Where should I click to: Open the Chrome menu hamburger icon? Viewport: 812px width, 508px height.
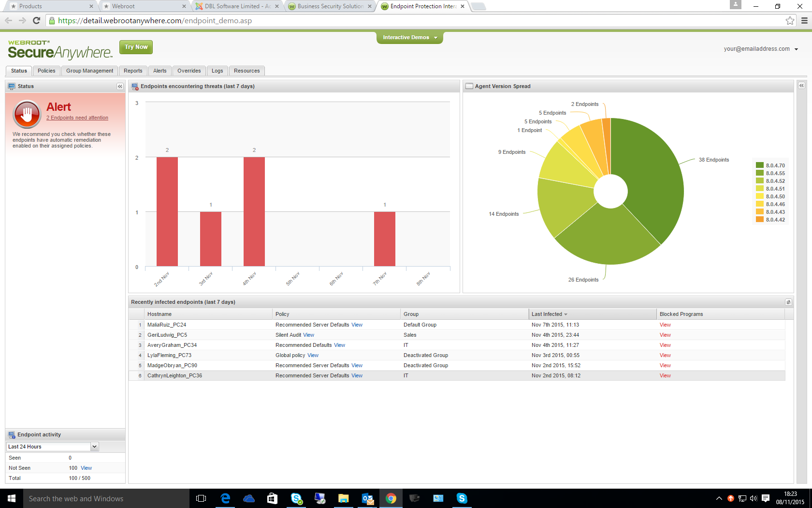pos(804,20)
